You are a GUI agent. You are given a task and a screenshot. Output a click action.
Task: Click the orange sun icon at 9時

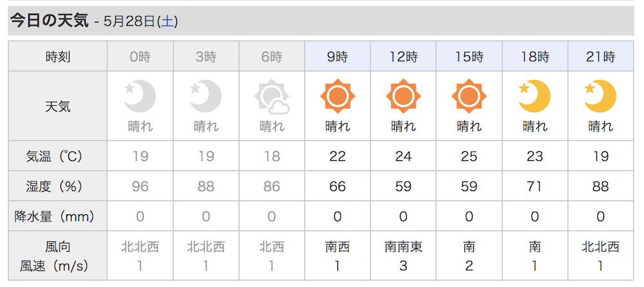click(x=337, y=97)
